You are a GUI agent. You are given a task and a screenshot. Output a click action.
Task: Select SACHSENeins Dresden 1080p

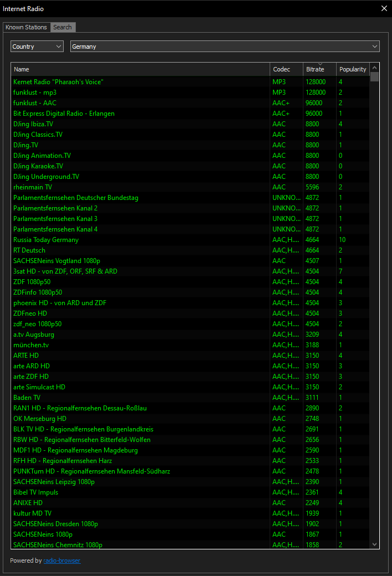pos(190,524)
